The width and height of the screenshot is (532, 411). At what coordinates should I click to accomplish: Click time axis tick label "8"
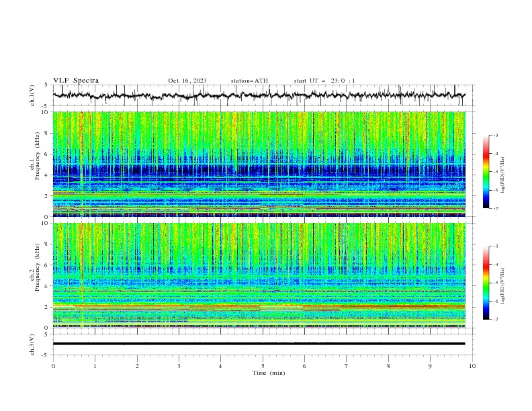[388, 366]
